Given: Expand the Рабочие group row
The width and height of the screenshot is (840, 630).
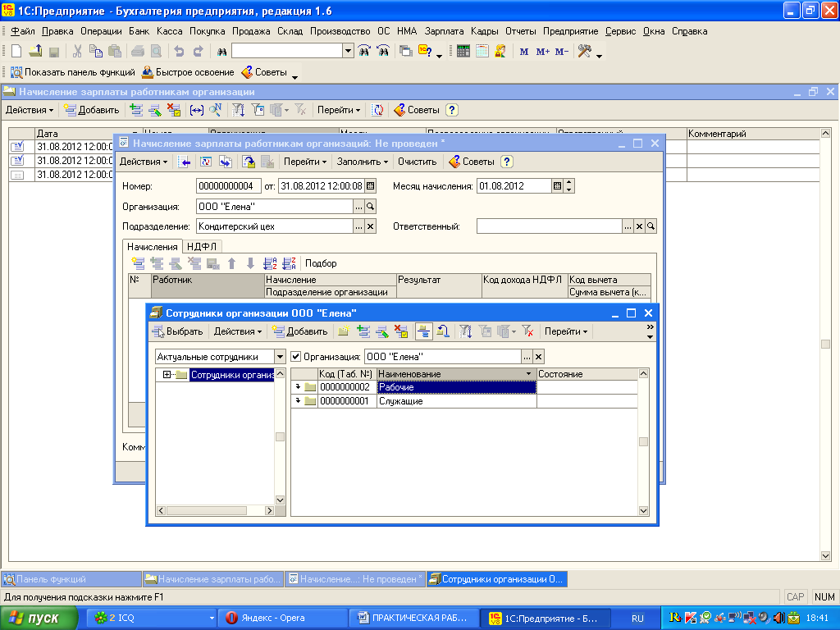Looking at the screenshot, I should coord(299,387).
